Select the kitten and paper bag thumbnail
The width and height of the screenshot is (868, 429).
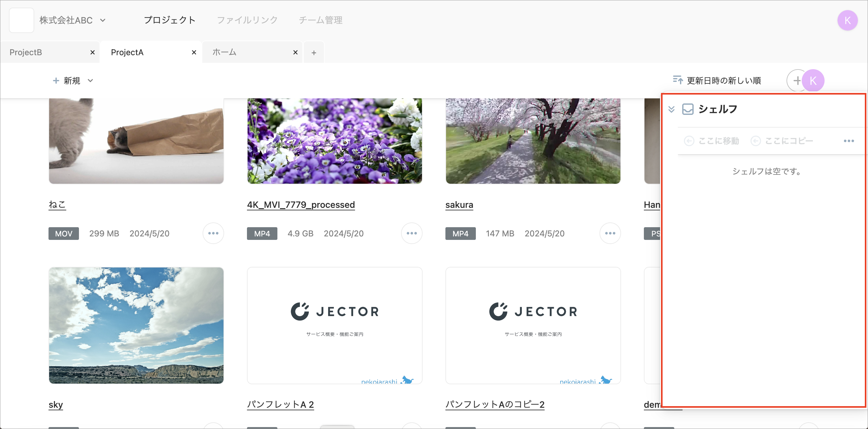click(x=136, y=141)
